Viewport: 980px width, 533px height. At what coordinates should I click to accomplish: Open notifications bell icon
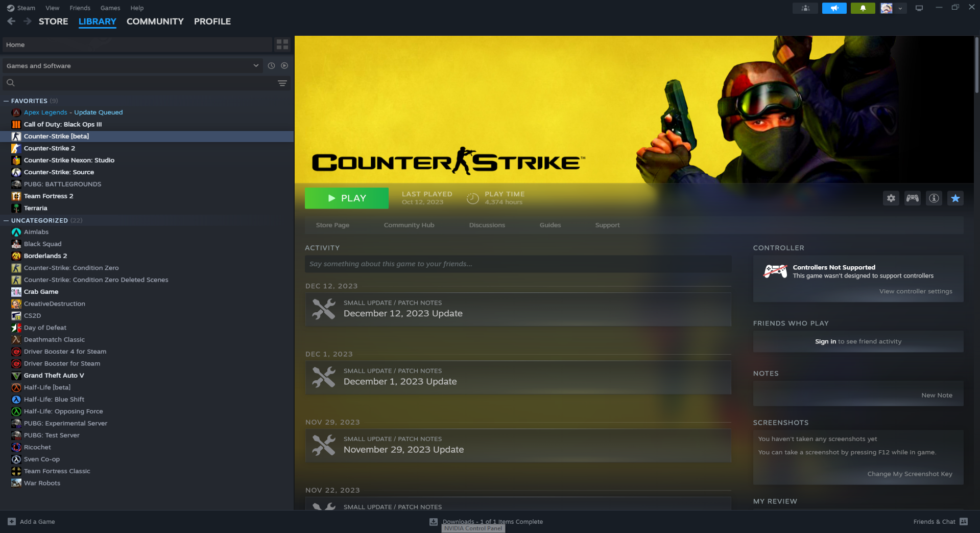863,8
